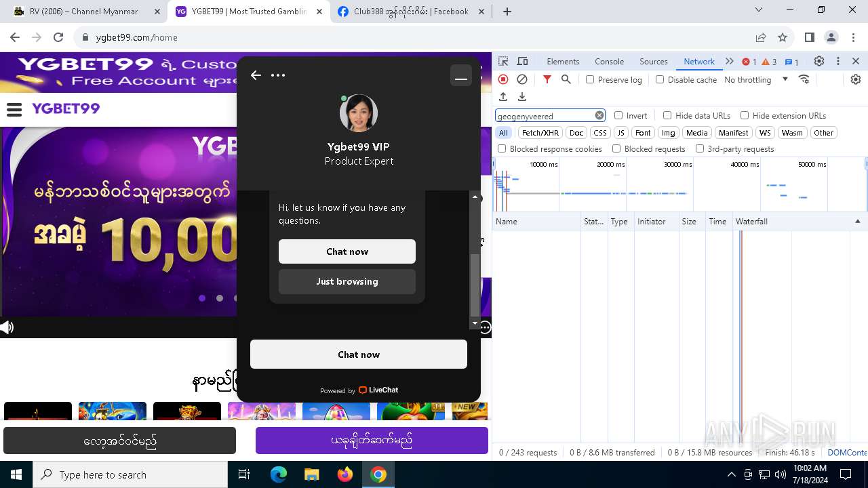Select the second banner carousel dot
This screenshot has height=488, width=868.
(x=220, y=298)
